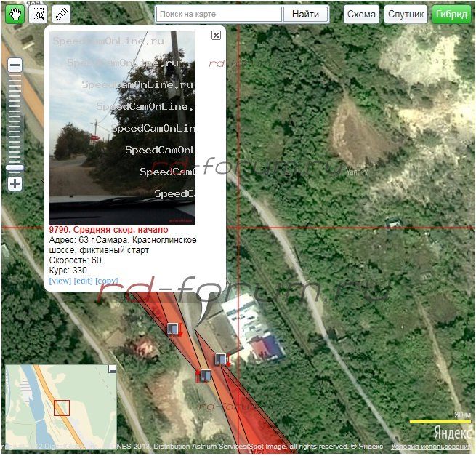Close the speed camera info popup
This screenshot has width=476, height=456.
pos(216,35)
